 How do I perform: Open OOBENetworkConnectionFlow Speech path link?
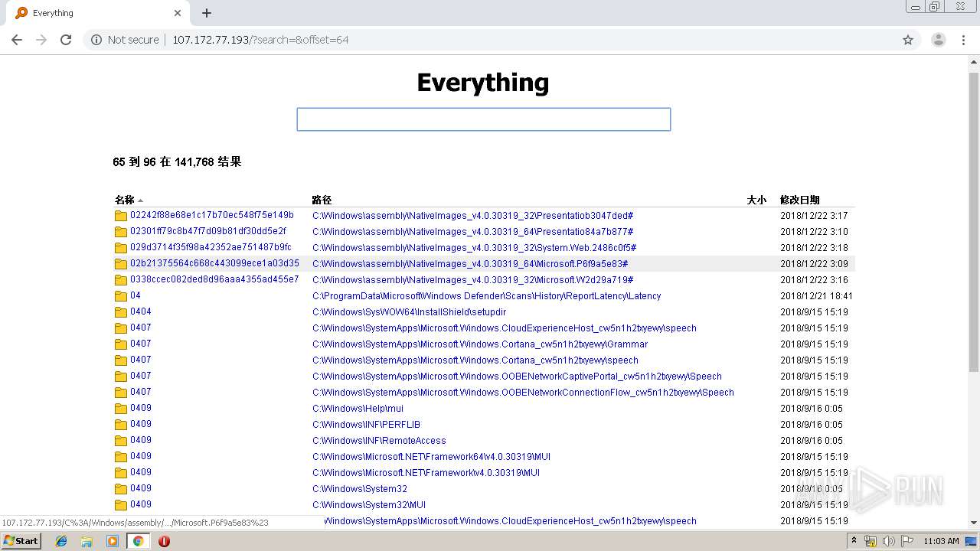coord(523,393)
